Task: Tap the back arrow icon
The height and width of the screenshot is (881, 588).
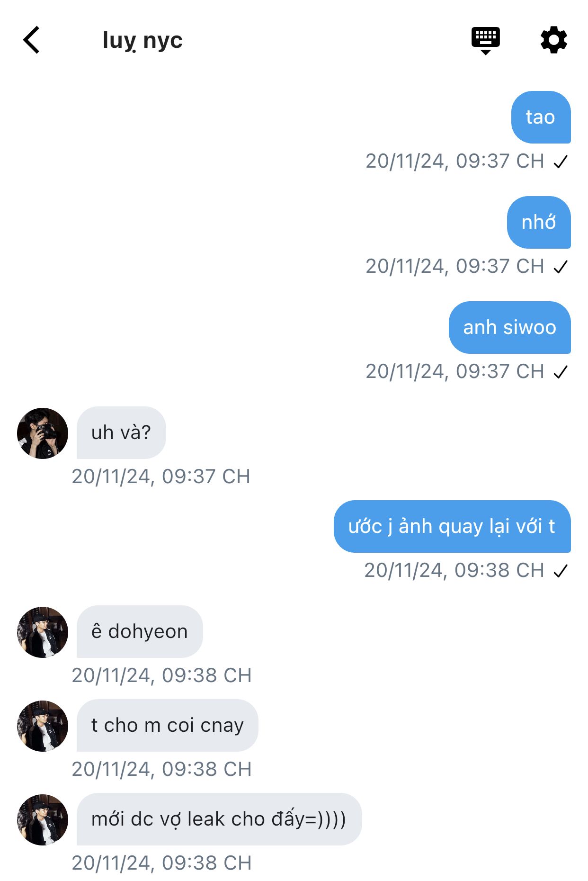Action: [31, 40]
